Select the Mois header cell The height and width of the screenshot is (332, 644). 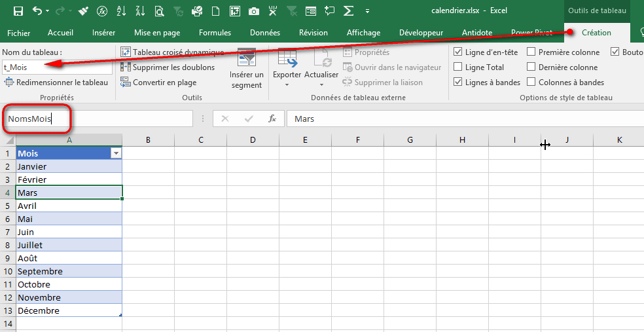click(x=69, y=153)
